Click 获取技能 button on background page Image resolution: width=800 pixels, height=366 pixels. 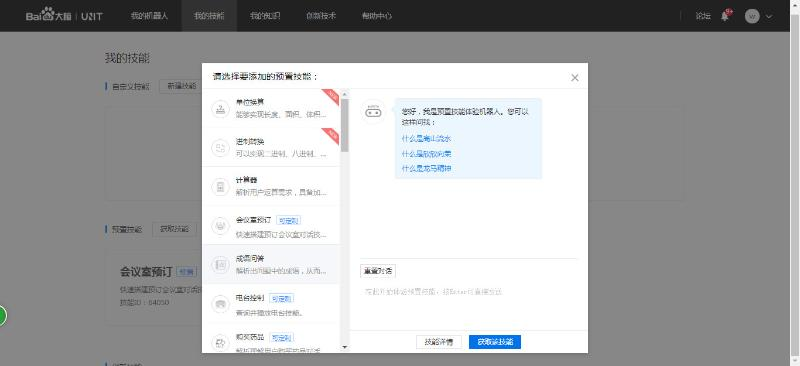coord(174,229)
